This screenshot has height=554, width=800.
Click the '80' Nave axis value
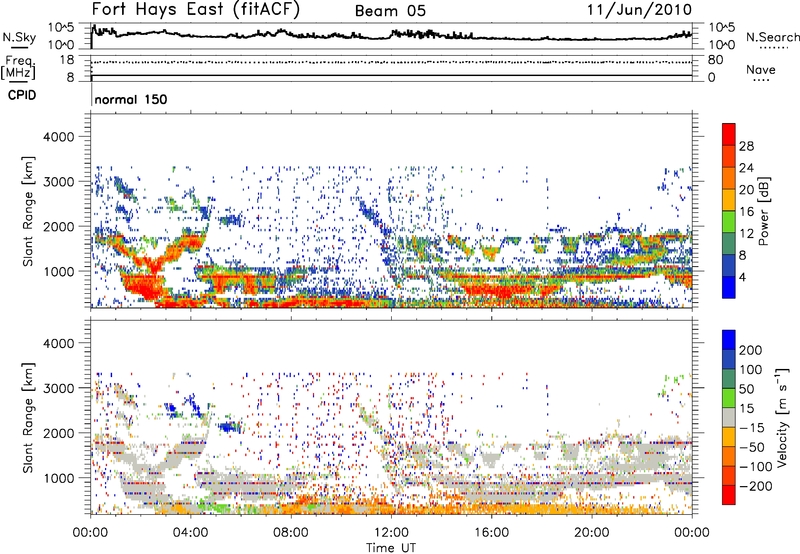(x=715, y=60)
